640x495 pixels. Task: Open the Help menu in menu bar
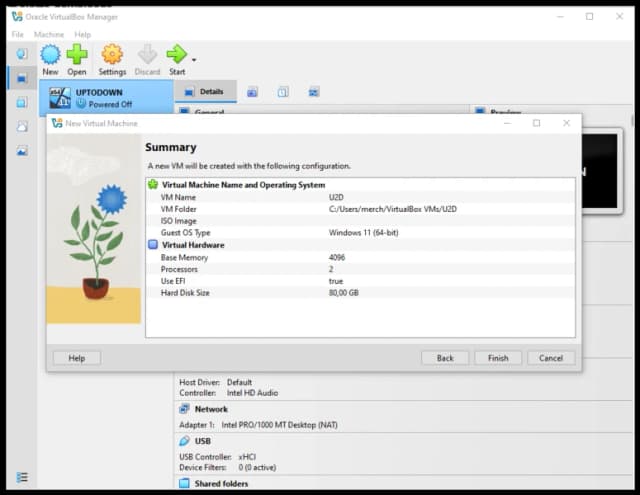tap(82, 34)
